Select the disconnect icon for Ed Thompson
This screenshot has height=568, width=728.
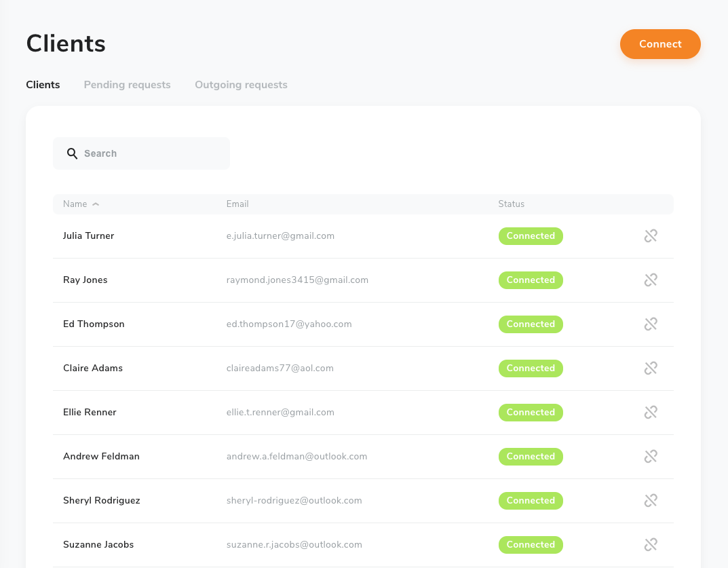(x=651, y=324)
